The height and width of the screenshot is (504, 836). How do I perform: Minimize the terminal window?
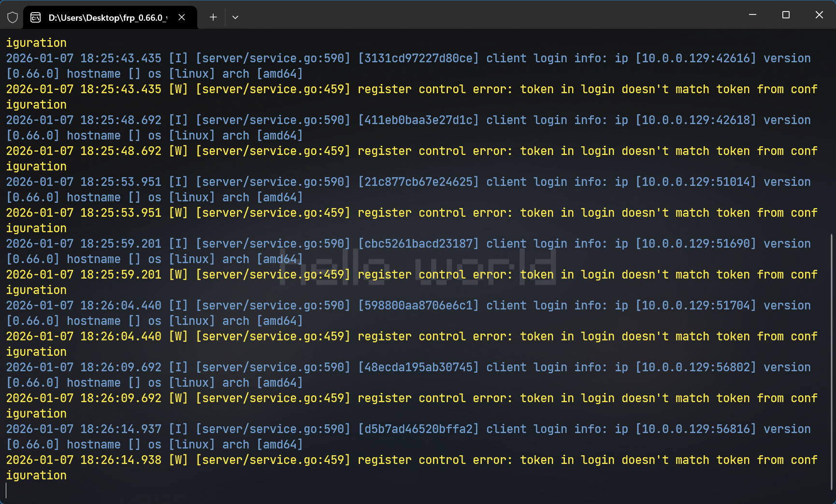click(752, 15)
